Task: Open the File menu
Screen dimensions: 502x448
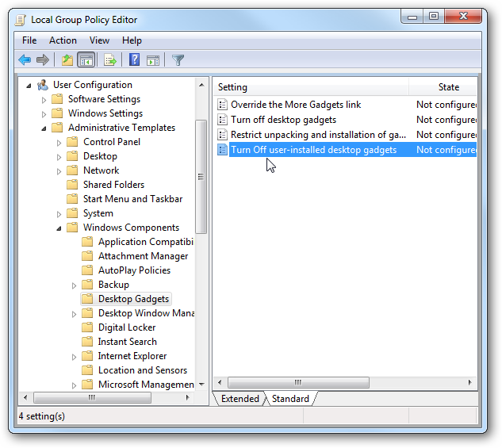Action: pos(29,40)
